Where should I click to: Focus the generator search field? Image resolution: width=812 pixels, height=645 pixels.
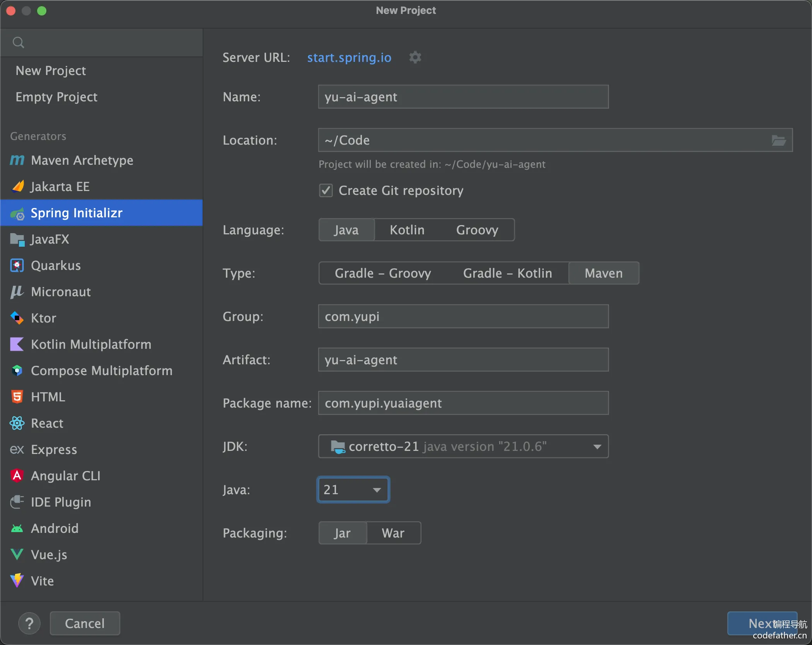(x=101, y=42)
